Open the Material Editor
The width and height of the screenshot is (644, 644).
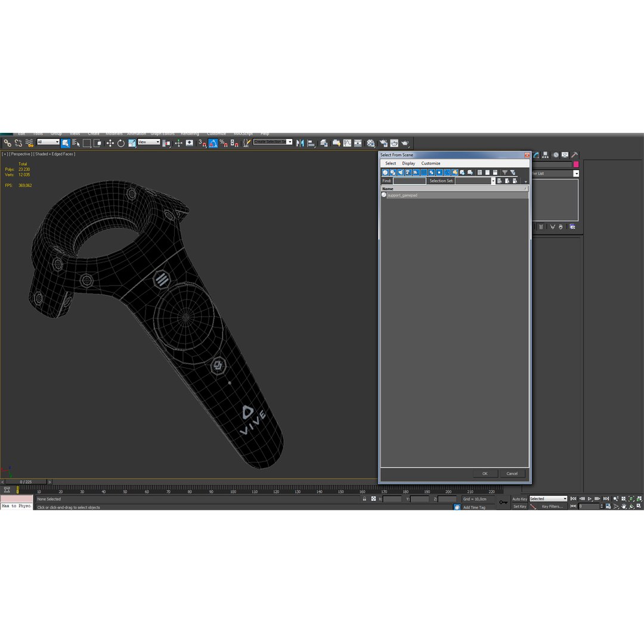(x=371, y=143)
